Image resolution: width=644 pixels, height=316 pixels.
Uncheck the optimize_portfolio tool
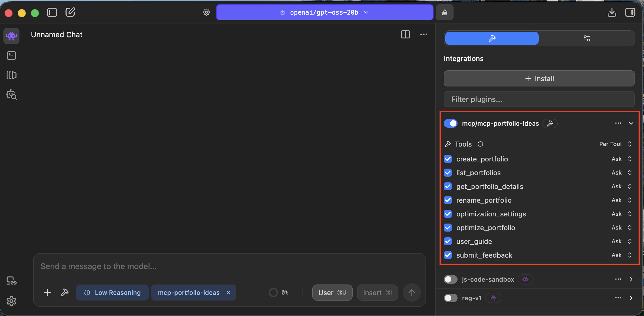click(448, 228)
